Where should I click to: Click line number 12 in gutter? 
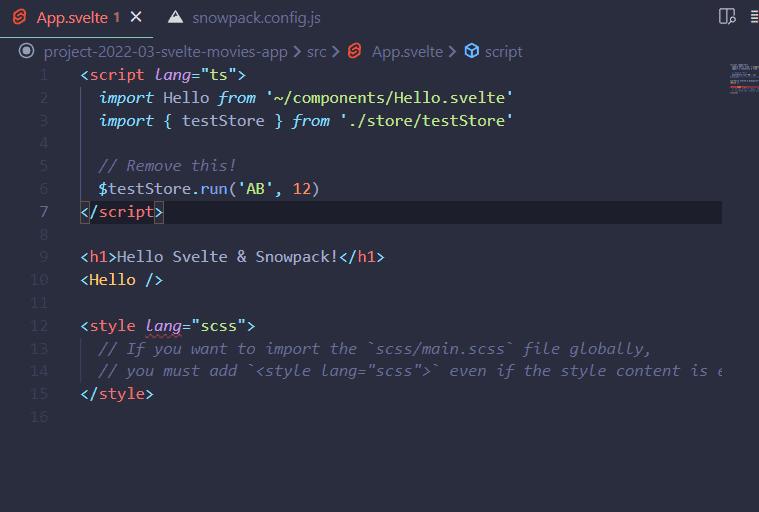[39, 326]
